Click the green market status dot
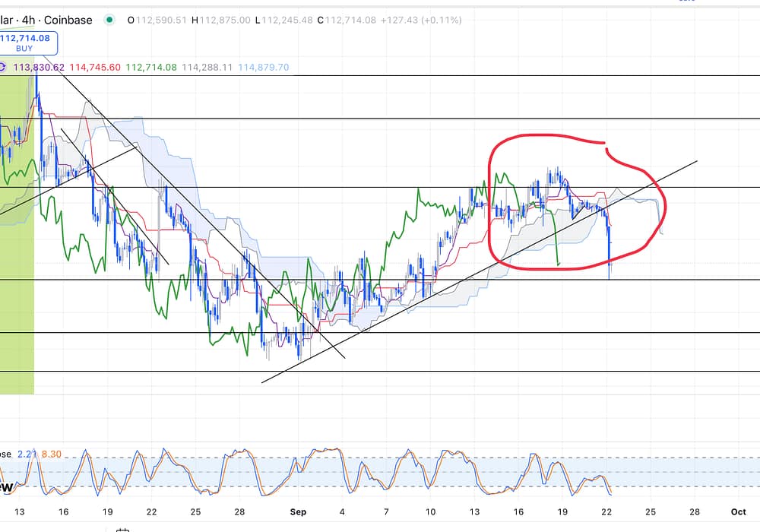760x532 pixels. tap(112, 20)
